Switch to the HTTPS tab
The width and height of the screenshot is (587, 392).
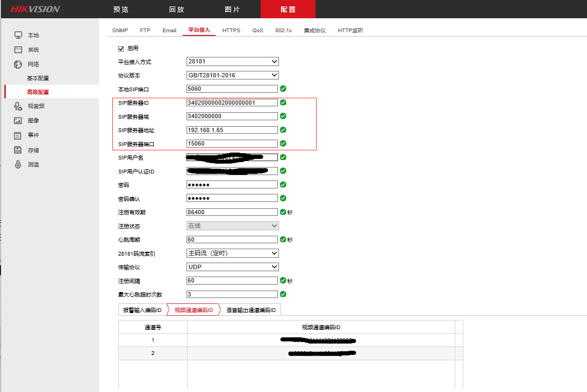click(231, 31)
